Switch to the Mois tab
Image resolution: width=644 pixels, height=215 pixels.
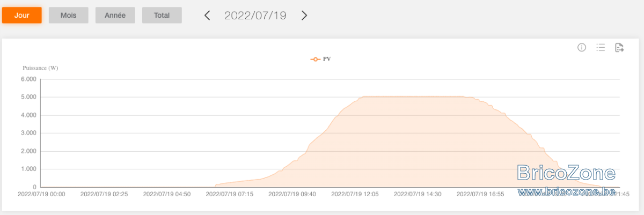coord(68,16)
